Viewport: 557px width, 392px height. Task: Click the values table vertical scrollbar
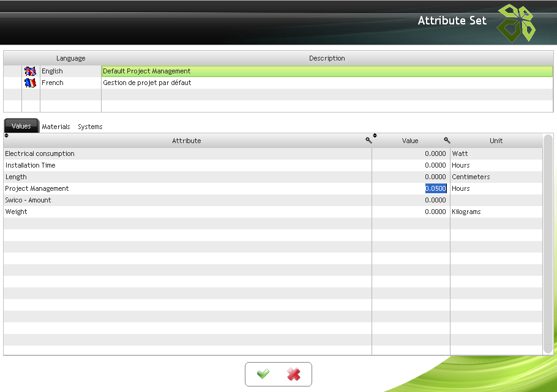coord(548,244)
